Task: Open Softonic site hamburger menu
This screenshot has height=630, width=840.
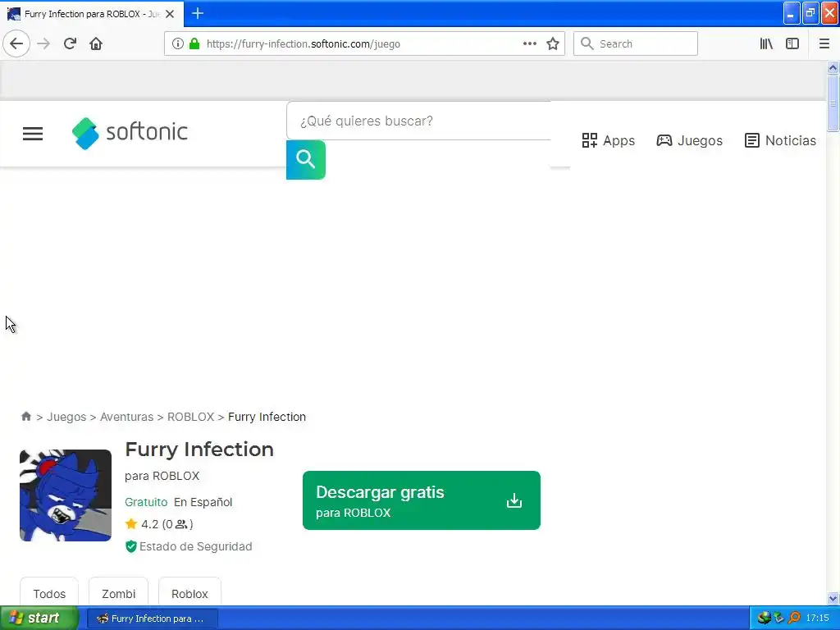Action: click(x=33, y=134)
